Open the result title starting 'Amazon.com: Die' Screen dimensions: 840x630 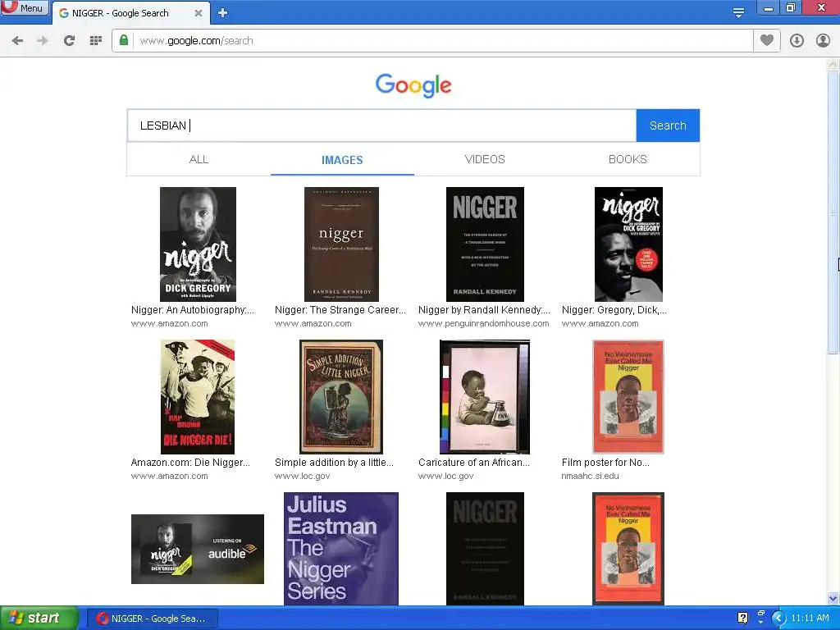[x=190, y=463]
